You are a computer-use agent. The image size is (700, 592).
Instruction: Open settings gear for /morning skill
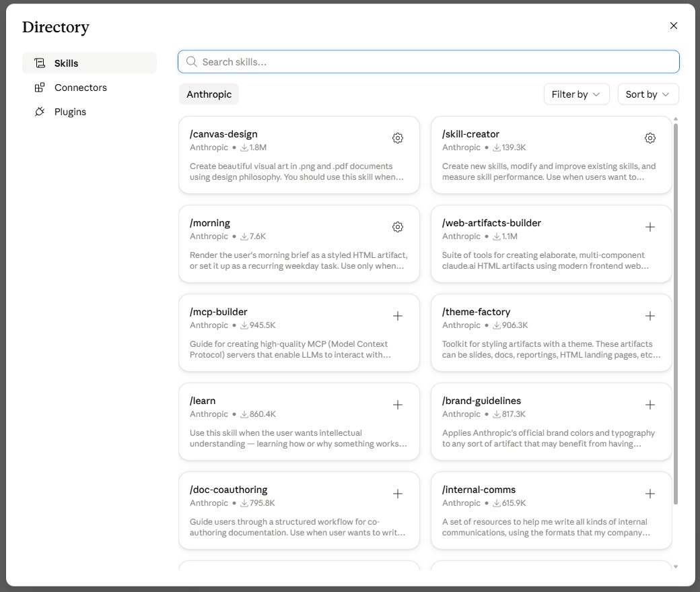point(397,227)
